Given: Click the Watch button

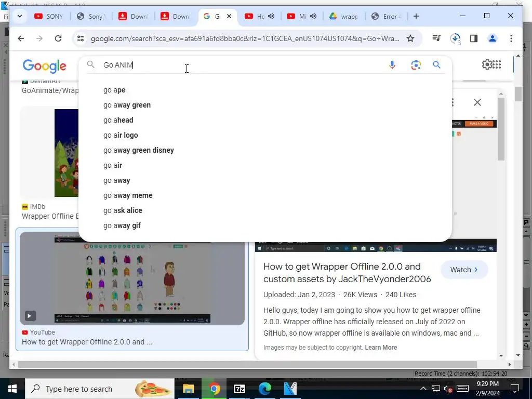Looking at the screenshot, I should coord(464,270).
